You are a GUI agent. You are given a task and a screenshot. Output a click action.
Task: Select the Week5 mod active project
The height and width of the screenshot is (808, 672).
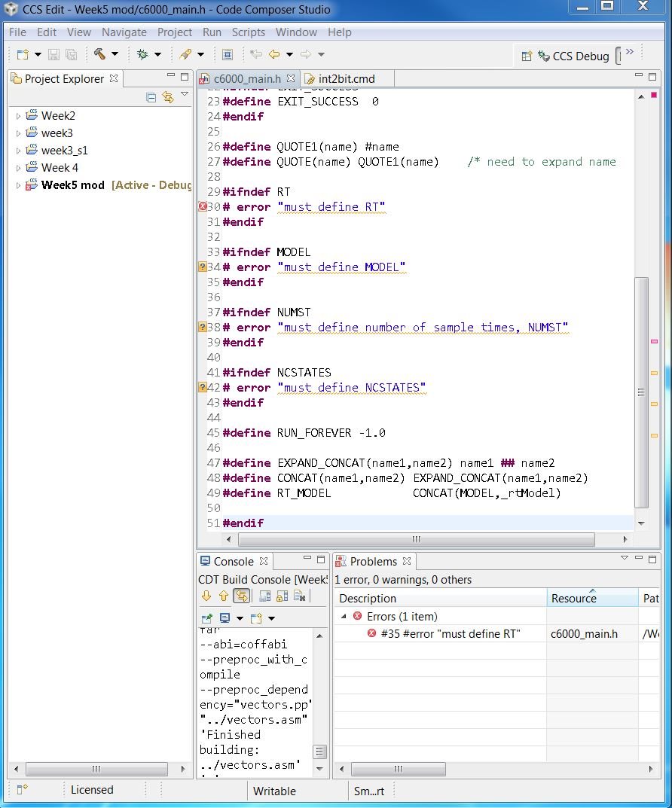coord(72,185)
